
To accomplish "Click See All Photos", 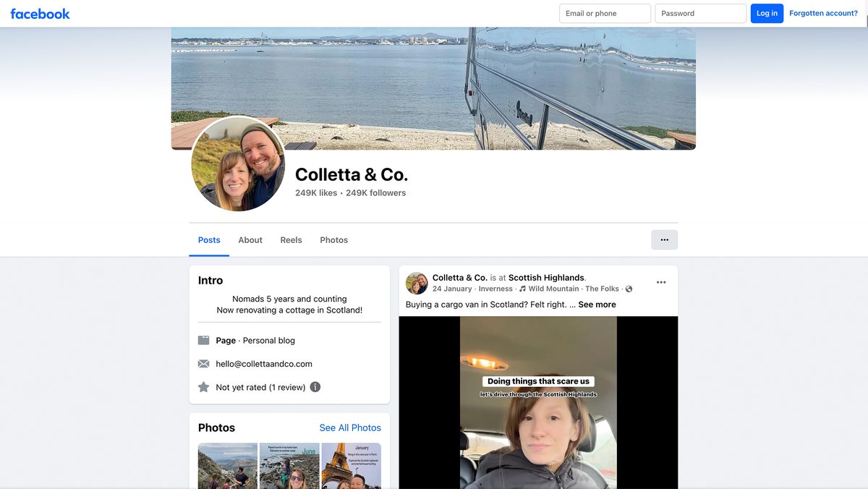I will [350, 428].
